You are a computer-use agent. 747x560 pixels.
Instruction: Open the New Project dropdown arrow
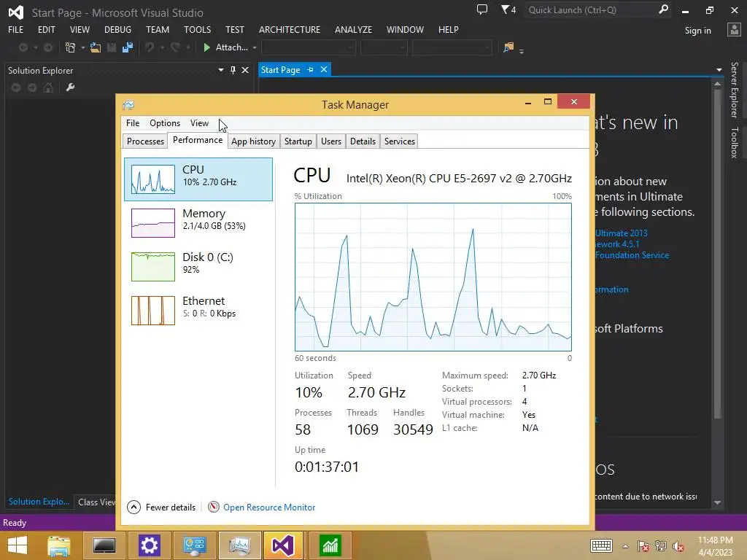(83, 47)
